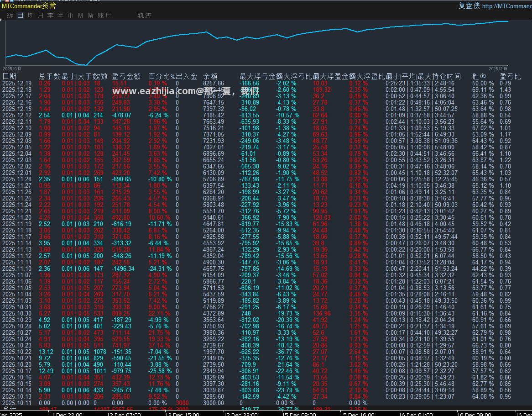Switch to the 账户 account tab

click(104, 16)
